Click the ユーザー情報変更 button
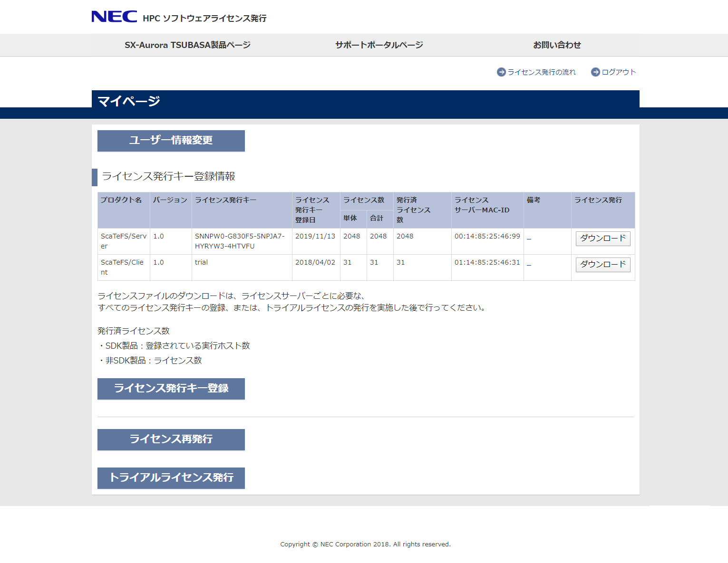 (x=171, y=141)
